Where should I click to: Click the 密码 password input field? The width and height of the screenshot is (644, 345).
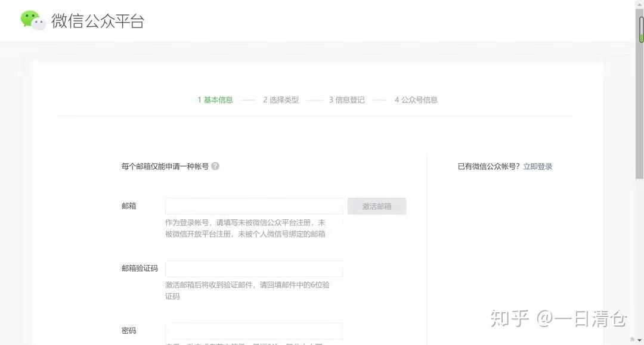pos(254,331)
